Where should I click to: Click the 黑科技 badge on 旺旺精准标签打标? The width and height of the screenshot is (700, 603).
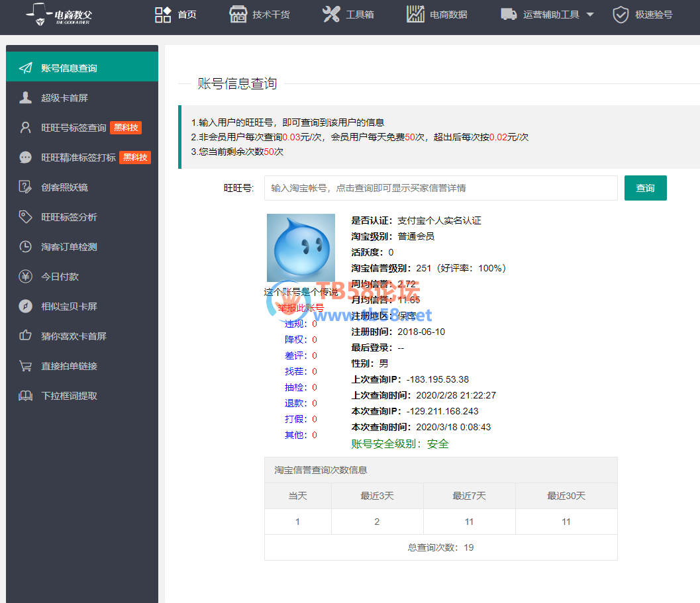[x=135, y=158]
